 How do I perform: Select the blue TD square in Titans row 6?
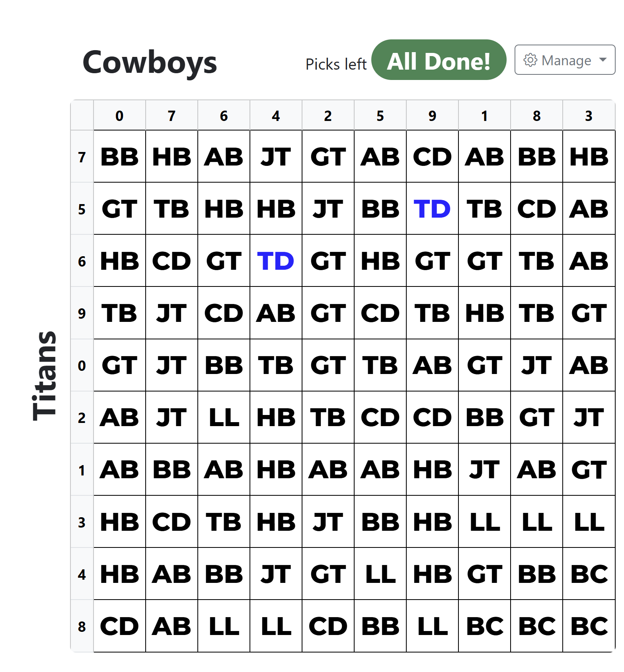click(x=276, y=261)
